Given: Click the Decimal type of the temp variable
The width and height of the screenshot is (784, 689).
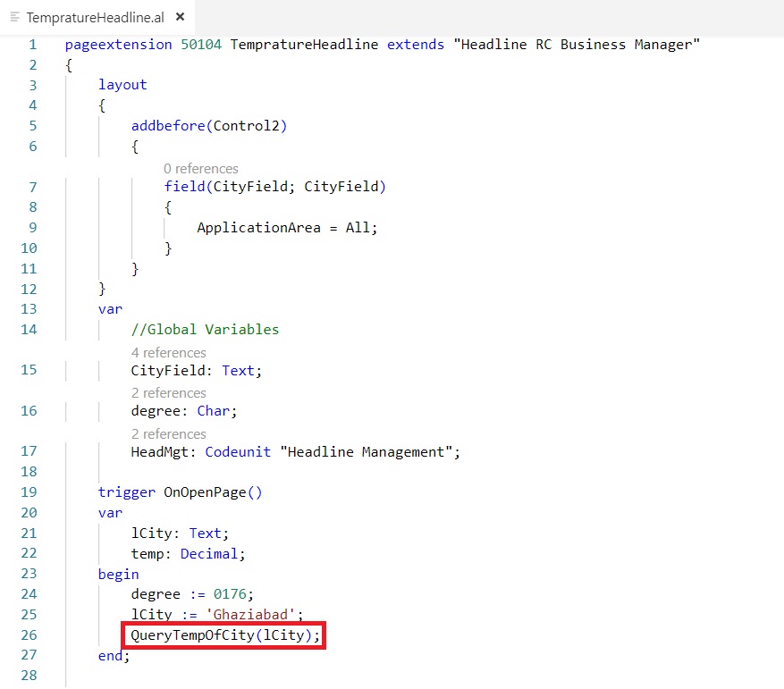Looking at the screenshot, I should [209, 554].
